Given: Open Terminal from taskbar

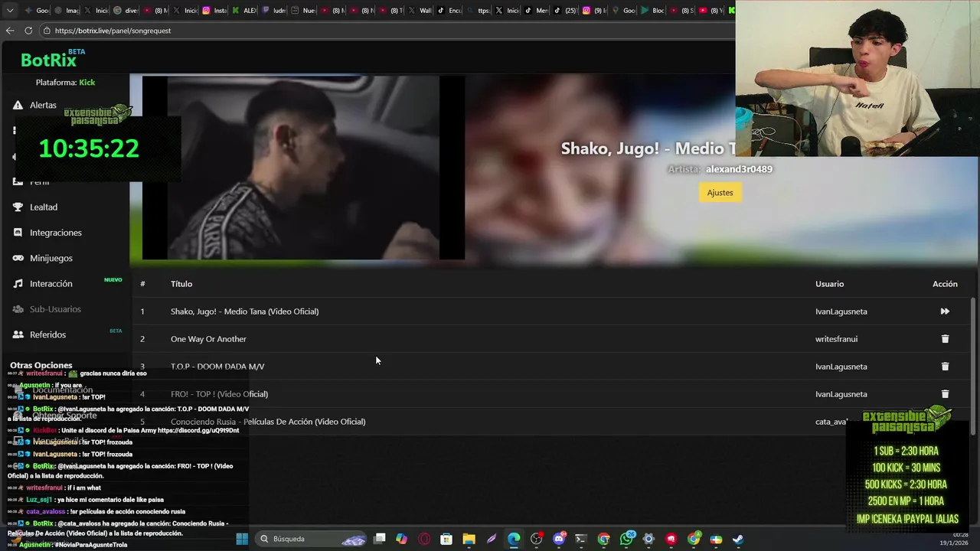Looking at the screenshot, I should [x=581, y=539].
